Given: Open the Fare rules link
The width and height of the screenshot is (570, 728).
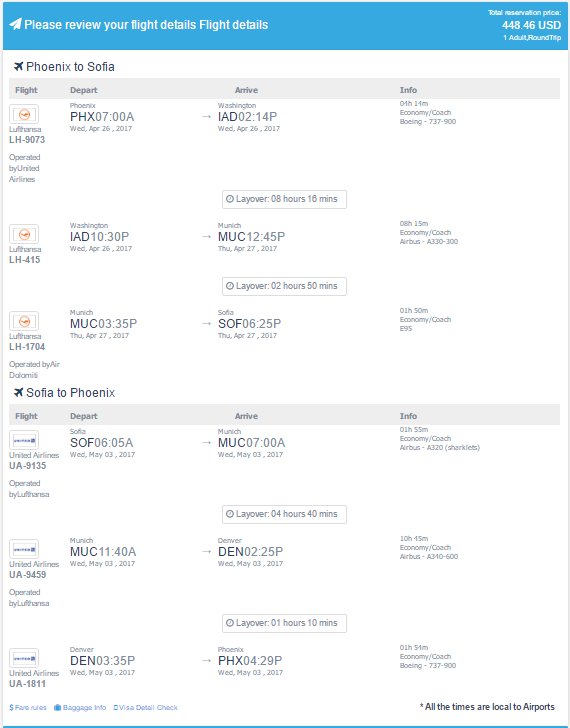Looking at the screenshot, I should (28, 708).
